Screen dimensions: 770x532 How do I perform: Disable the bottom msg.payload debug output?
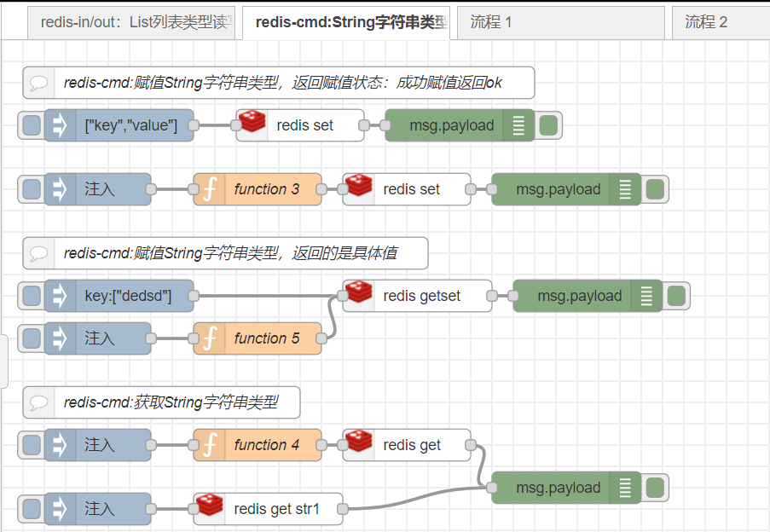[x=655, y=488]
